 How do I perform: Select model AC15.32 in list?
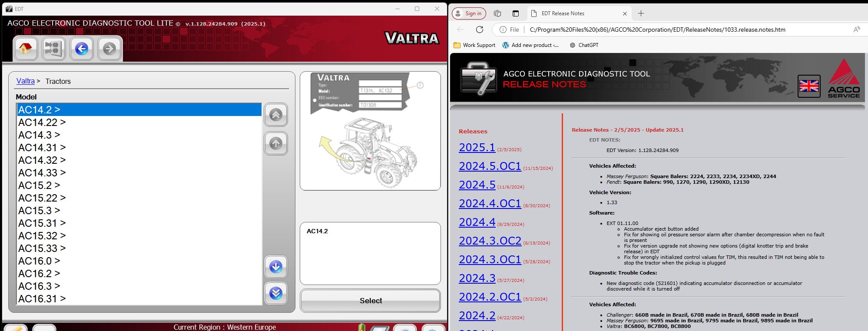pyautogui.click(x=139, y=236)
